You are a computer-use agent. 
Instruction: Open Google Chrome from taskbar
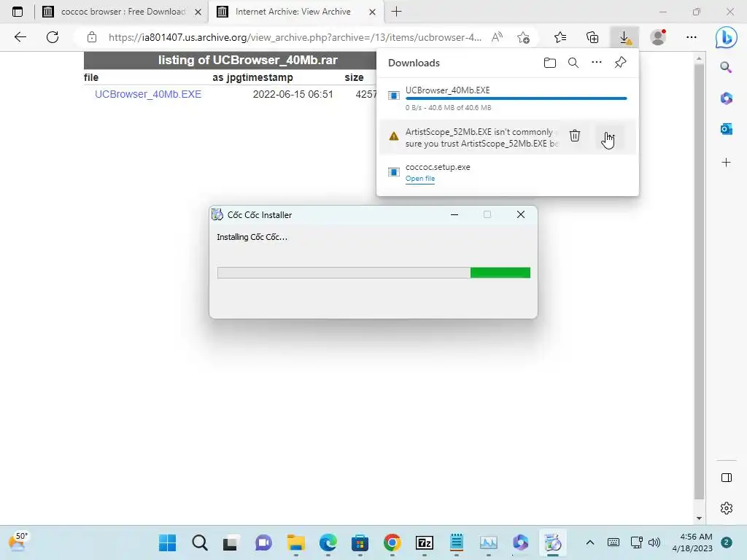(392, 542)
